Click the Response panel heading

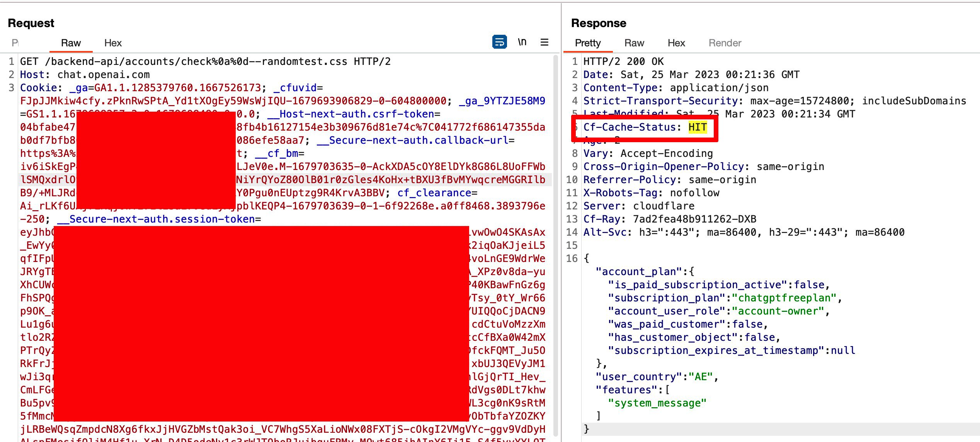pyautogui.click(x=599, y=23)
